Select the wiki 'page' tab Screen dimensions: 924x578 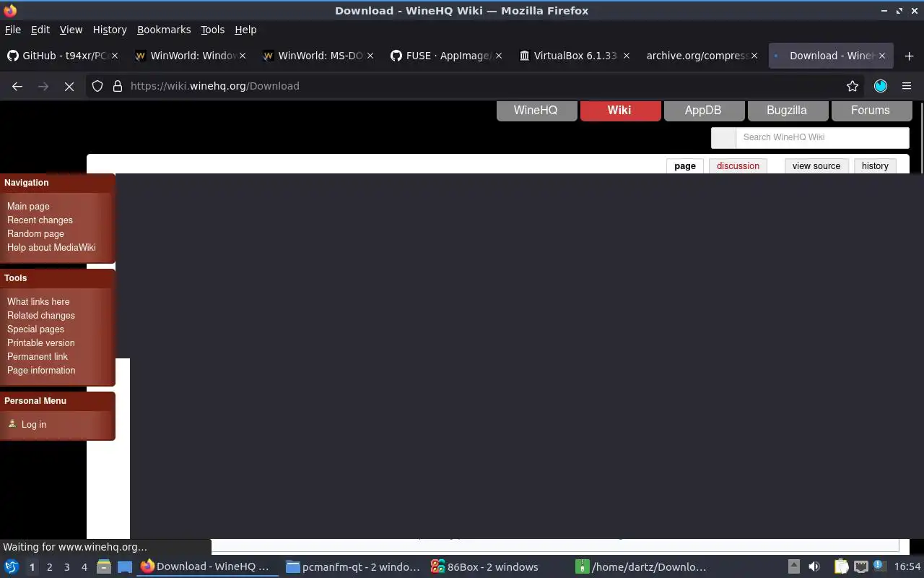pyautogui.click(x=685, y=166)
